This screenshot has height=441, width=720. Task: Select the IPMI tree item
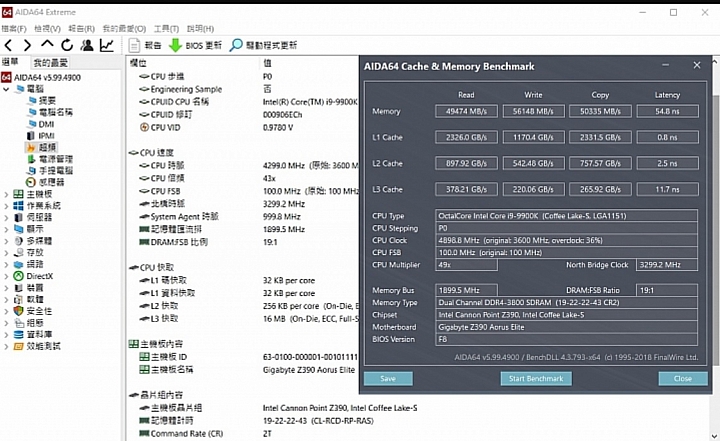pyautogui.click(x=41, y=136)
